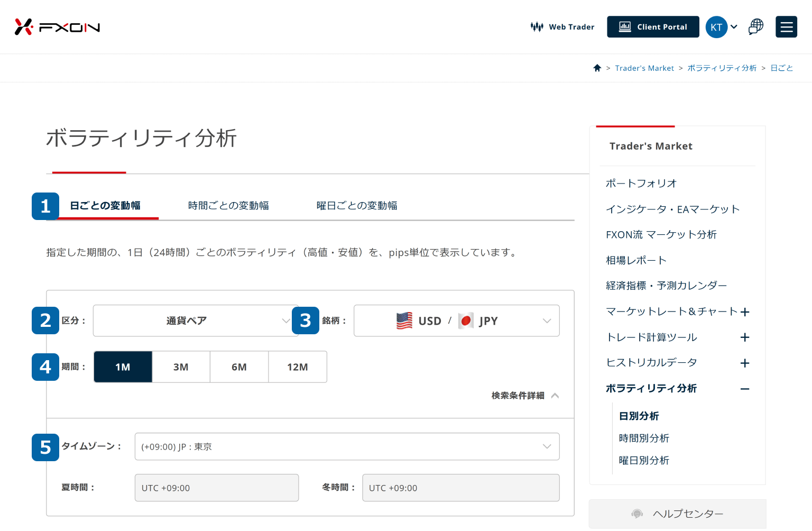Image resolution: width=812 pixels, height=531 pixels.
Task: Open Web Trader link
Action: click(562, 27)
